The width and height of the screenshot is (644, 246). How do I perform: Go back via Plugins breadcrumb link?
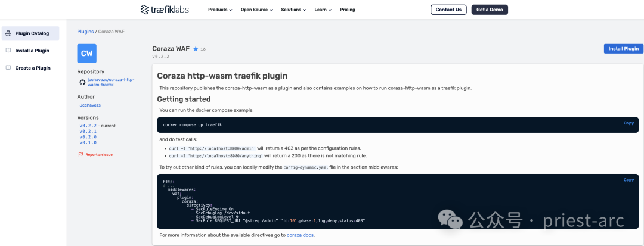click(85, 31)
